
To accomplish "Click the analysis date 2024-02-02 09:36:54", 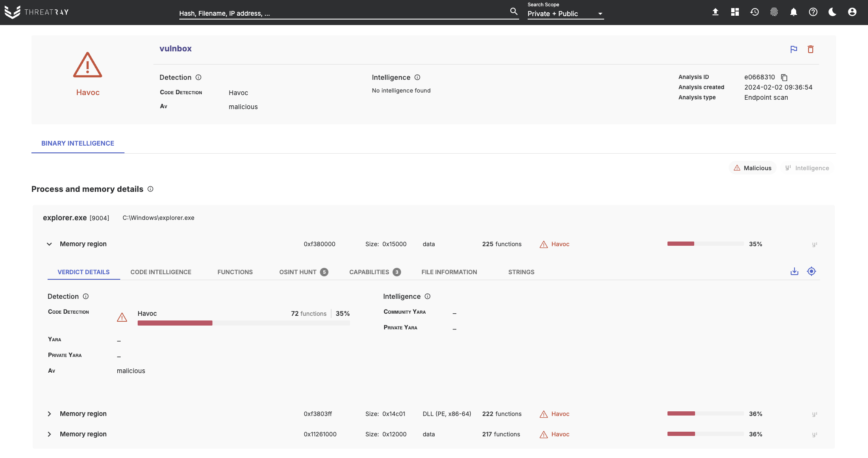I will point(778,87).
